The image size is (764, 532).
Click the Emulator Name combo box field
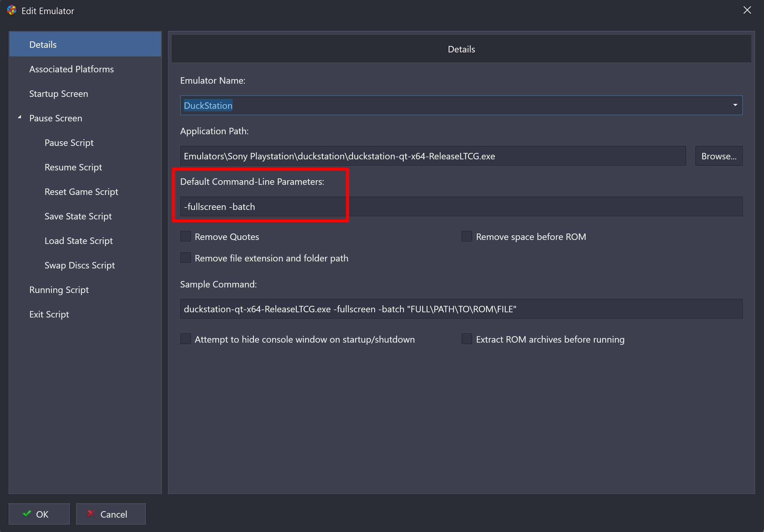[x=461, y=105]
